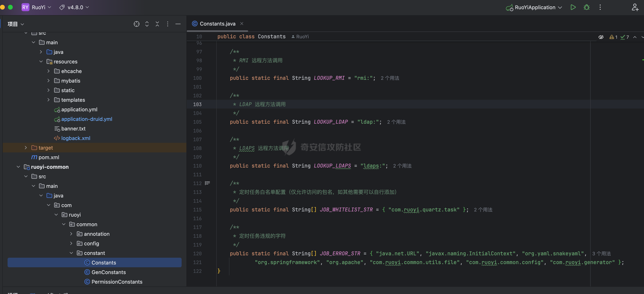This screenshot has width=644, height=294.
Task: Expand the annotation package
Action: click(71, 234)
